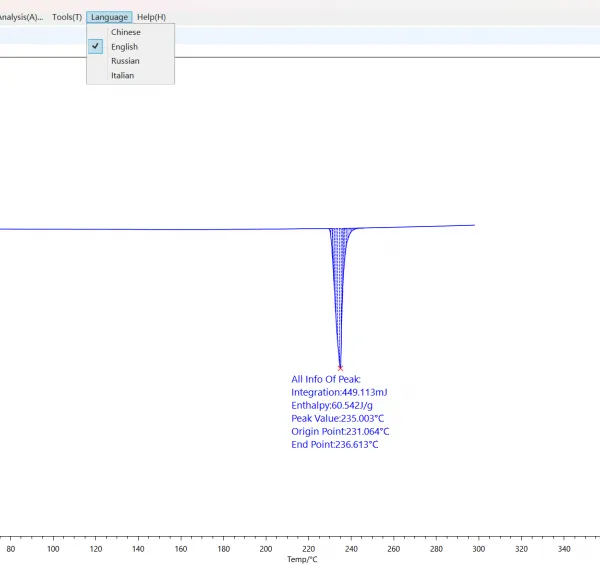Click the Origin Point:231.064°C text
This screenshot has width=600, height=572.
click(x=340, y=431)
